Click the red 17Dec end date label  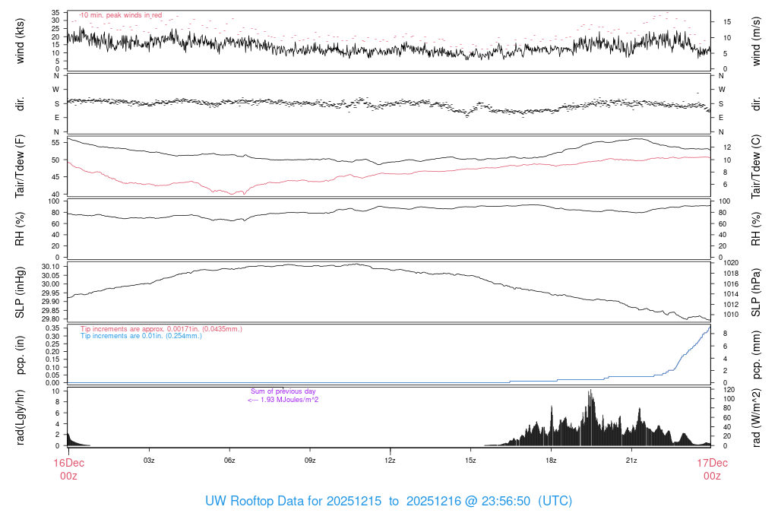click(x=711, y=463)
